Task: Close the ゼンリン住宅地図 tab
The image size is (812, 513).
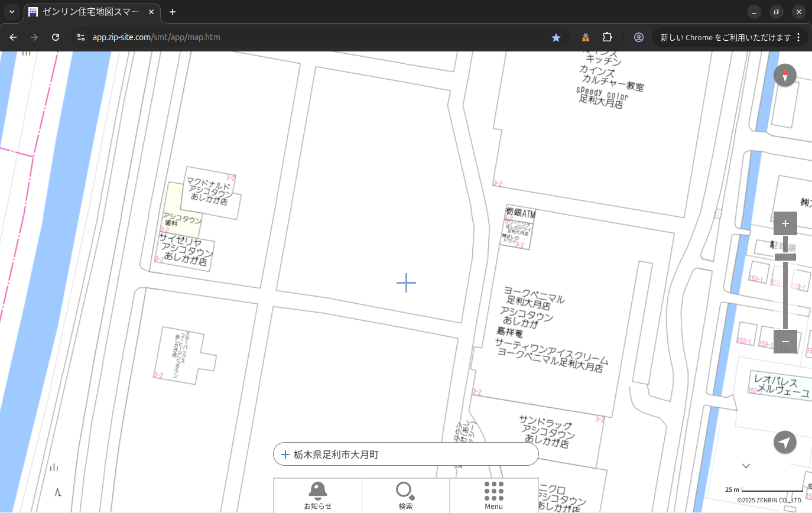Action: [151, 12]
